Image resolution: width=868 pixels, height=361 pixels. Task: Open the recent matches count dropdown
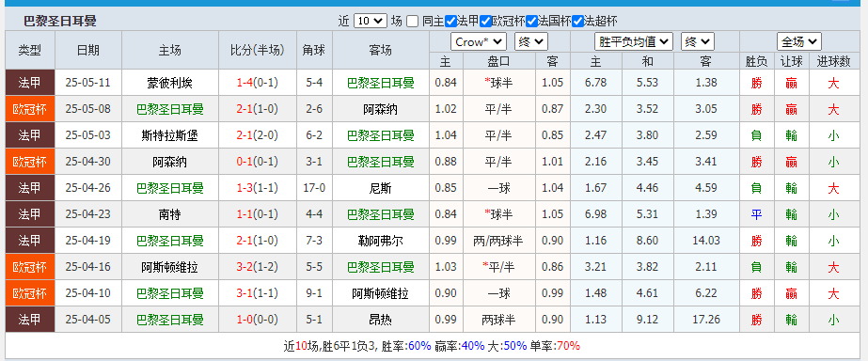coord(371,22)
